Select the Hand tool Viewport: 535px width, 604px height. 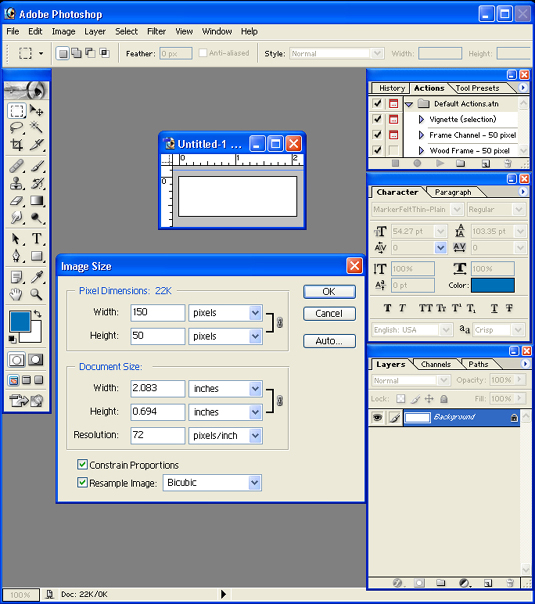[x=17, y=294]
